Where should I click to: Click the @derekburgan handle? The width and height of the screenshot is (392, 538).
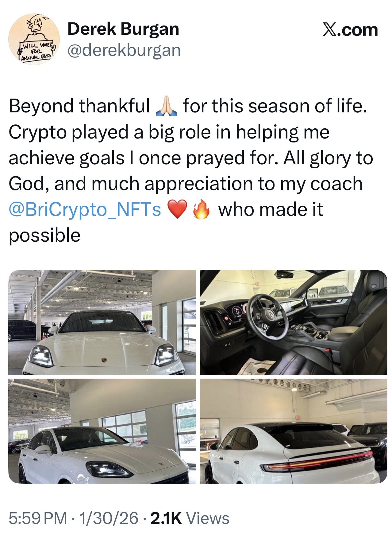[x=124, y=50]
